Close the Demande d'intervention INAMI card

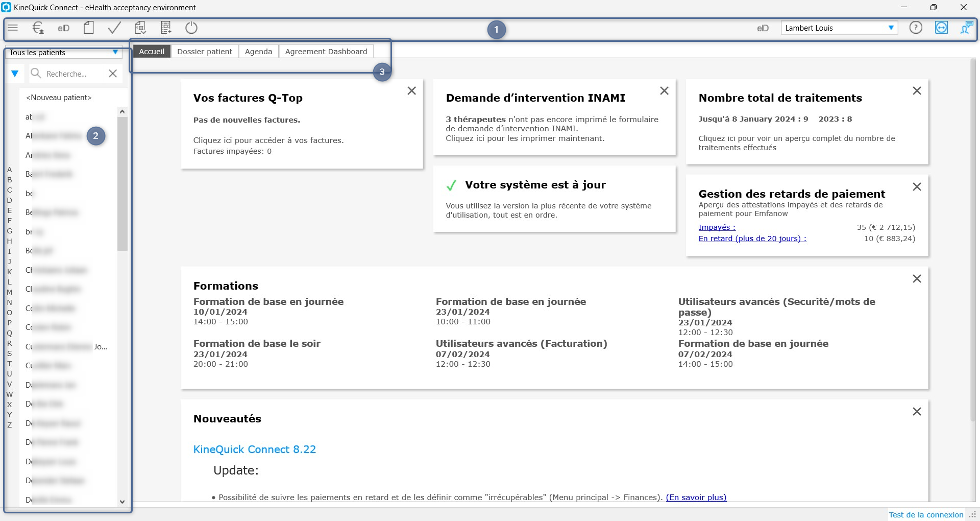point(664,90)
